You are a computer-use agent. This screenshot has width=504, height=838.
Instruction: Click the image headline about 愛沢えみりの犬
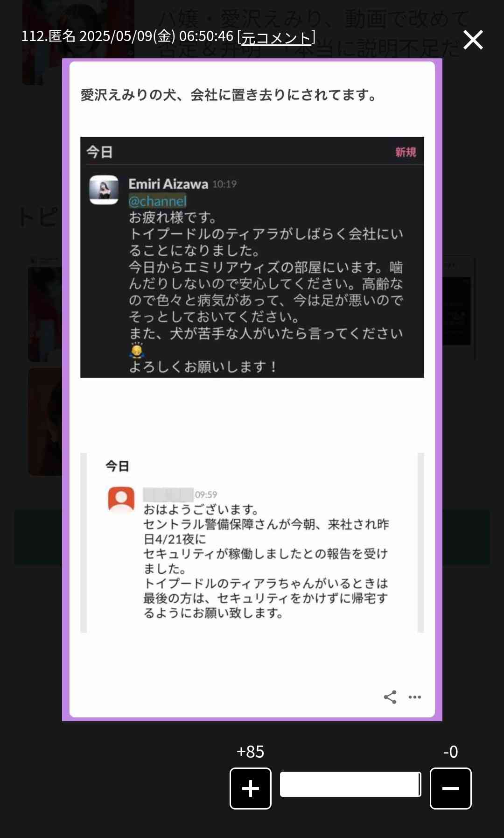point(230,95)
